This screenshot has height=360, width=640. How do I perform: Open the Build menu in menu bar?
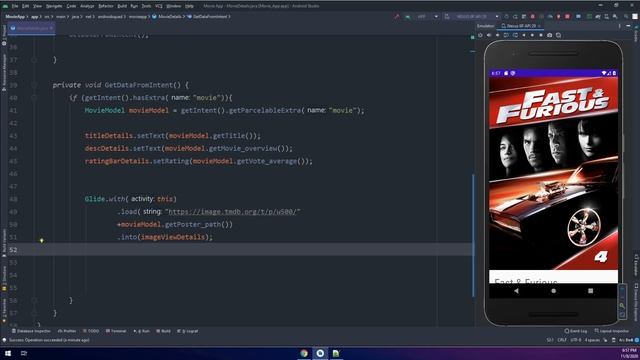pos(122,6)
